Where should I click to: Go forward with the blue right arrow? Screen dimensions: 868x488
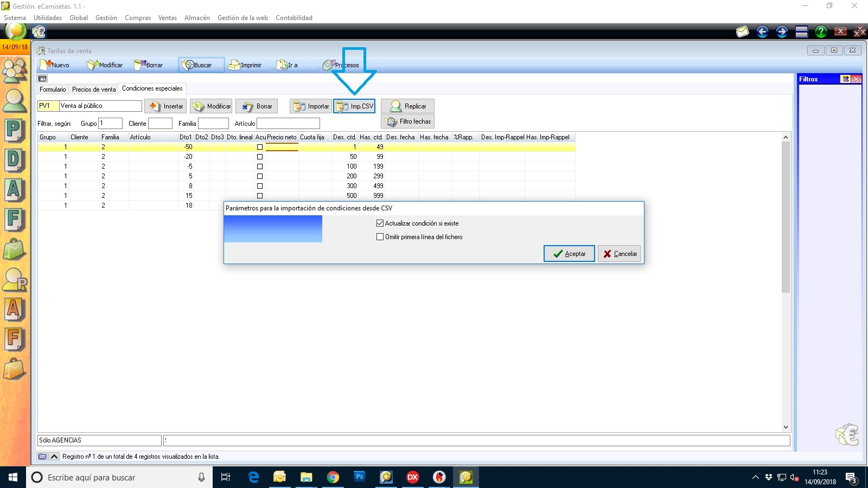click(x=782, y=32)
